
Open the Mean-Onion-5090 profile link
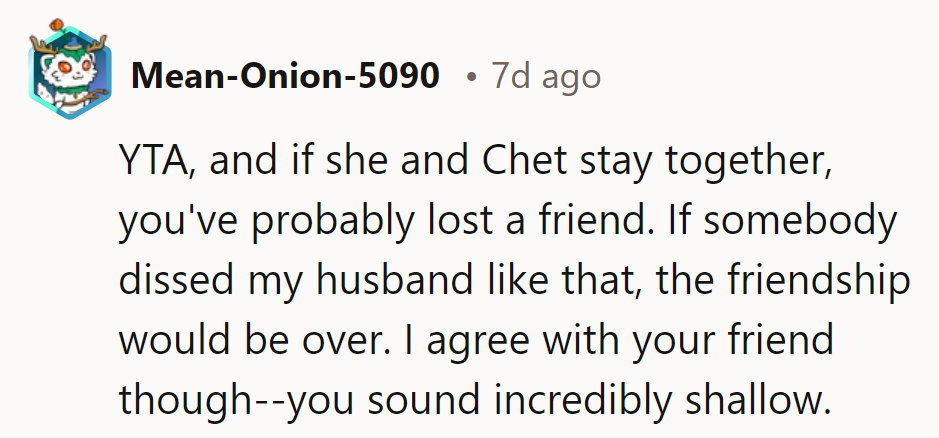click(x=285, y=76)
